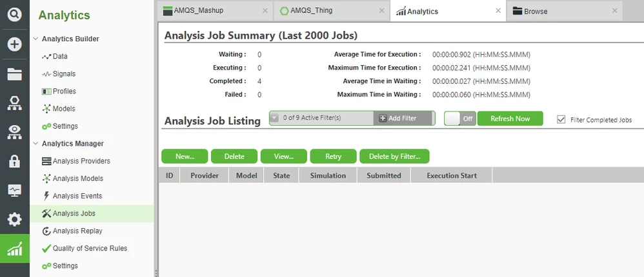Click the Delete button
This screenshot has width=644, height=277.
pyautogui.click(x=234, y=156)
